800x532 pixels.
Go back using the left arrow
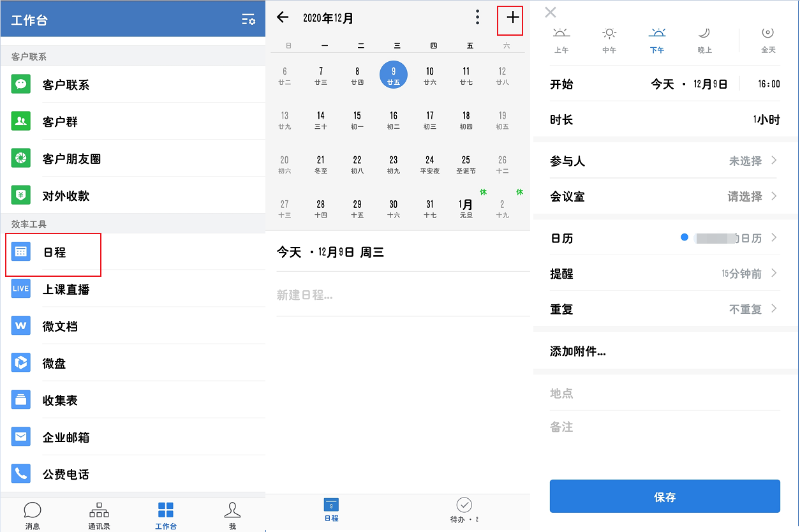[283, 18]
